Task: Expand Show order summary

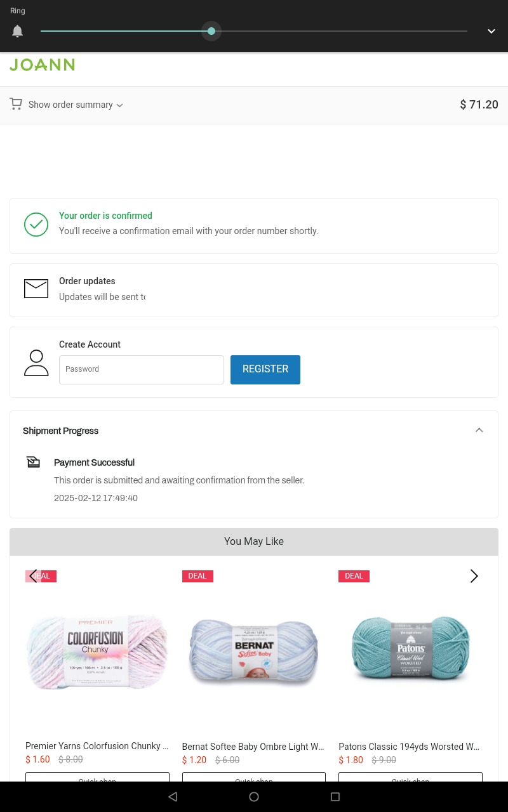Action: click(x=76, y=105)
